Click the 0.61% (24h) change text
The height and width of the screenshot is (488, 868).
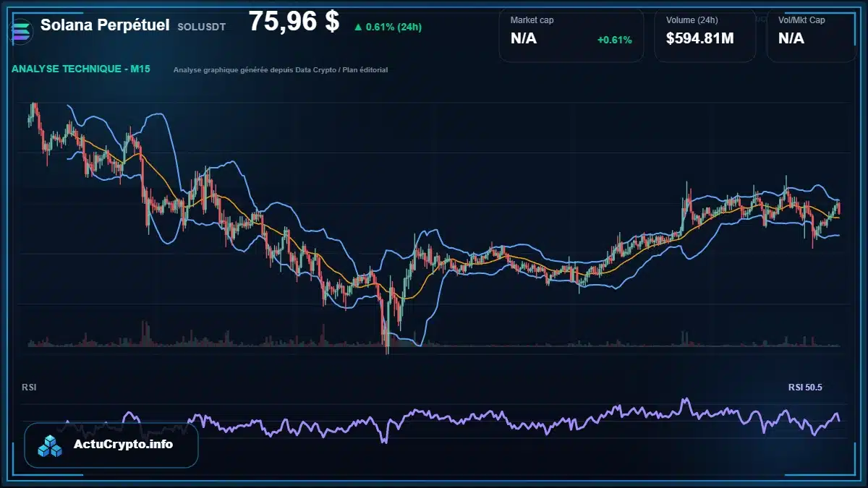coord(393,27)
